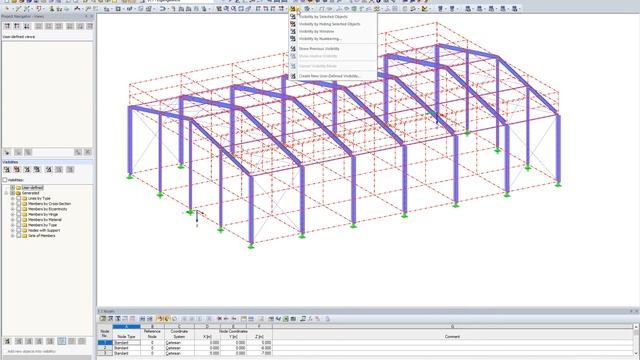Screen dimensions: 640x360
Task: Click red hide-selected-objects icon in Visibilities panel
Action: 17,169
